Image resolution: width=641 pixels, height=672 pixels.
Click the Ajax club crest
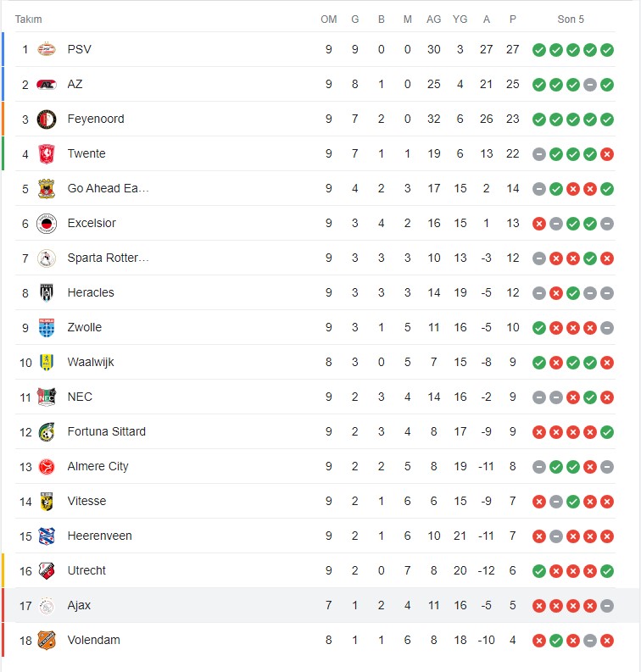pyautogui.click(x=47, y=605)
